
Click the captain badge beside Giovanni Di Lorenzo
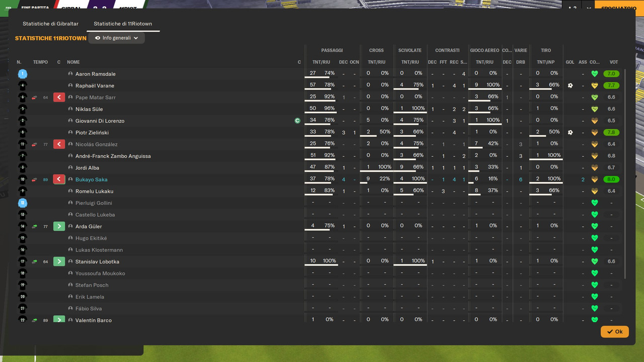(x=297, y=121)
